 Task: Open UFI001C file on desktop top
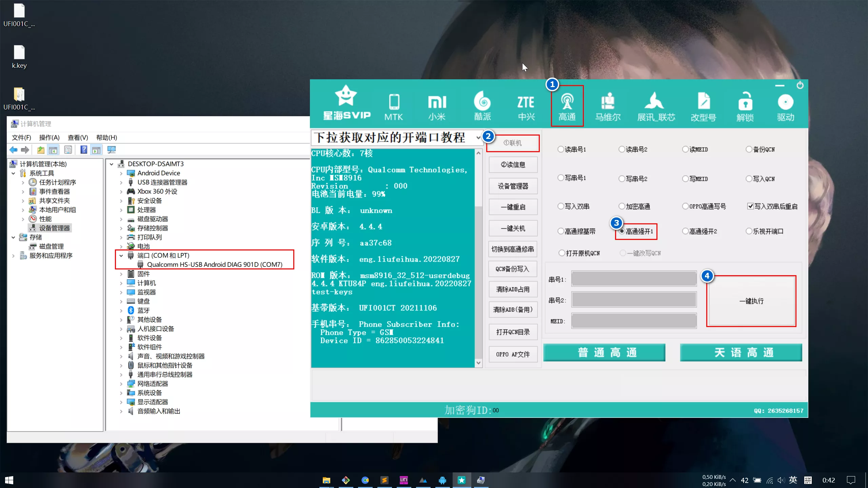click(x=19, y=15)
